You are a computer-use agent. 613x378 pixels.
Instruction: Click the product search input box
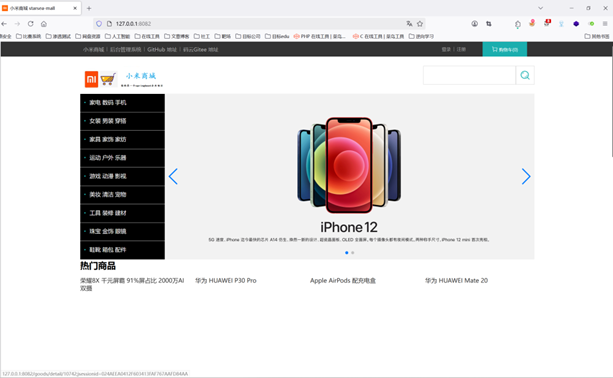tap(469, 75)
